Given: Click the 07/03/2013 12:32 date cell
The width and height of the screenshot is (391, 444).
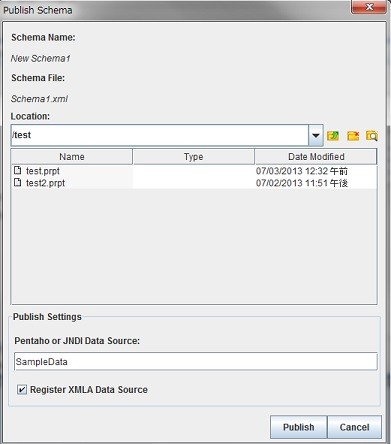Looking at the screenshot, I should coord(302,171).
